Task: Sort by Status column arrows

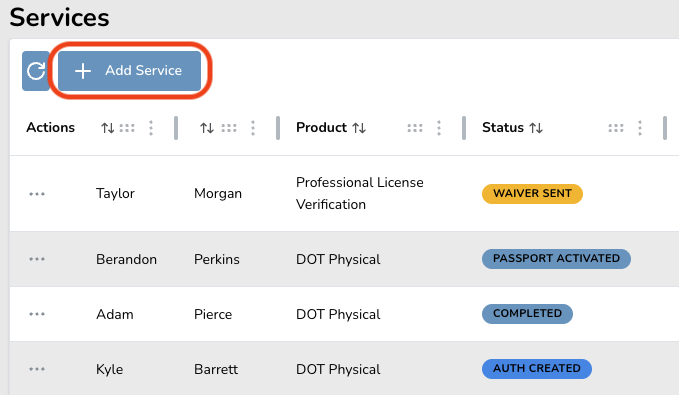Action: pos(536,128)
